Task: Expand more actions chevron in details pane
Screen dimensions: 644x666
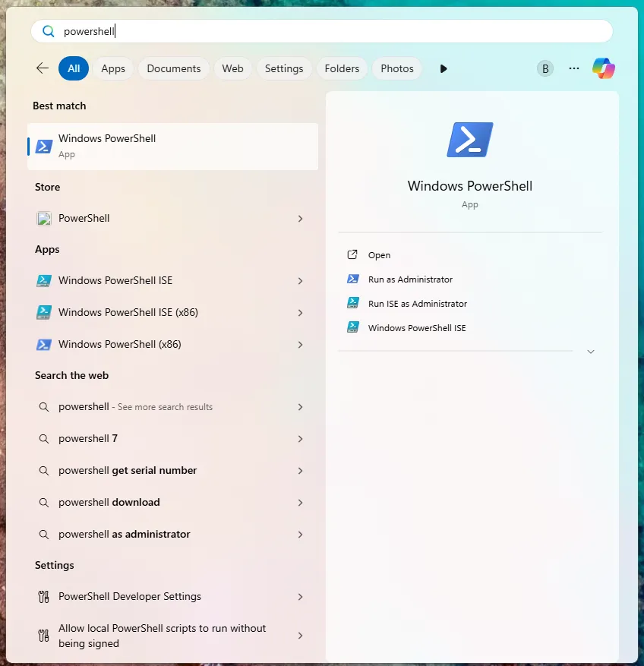Action: pos(591,352)
